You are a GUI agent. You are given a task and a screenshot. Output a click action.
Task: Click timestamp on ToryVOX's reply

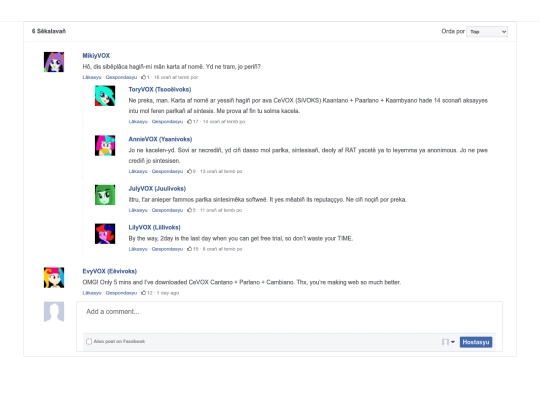pyautogui.click(x=224, y=122)
